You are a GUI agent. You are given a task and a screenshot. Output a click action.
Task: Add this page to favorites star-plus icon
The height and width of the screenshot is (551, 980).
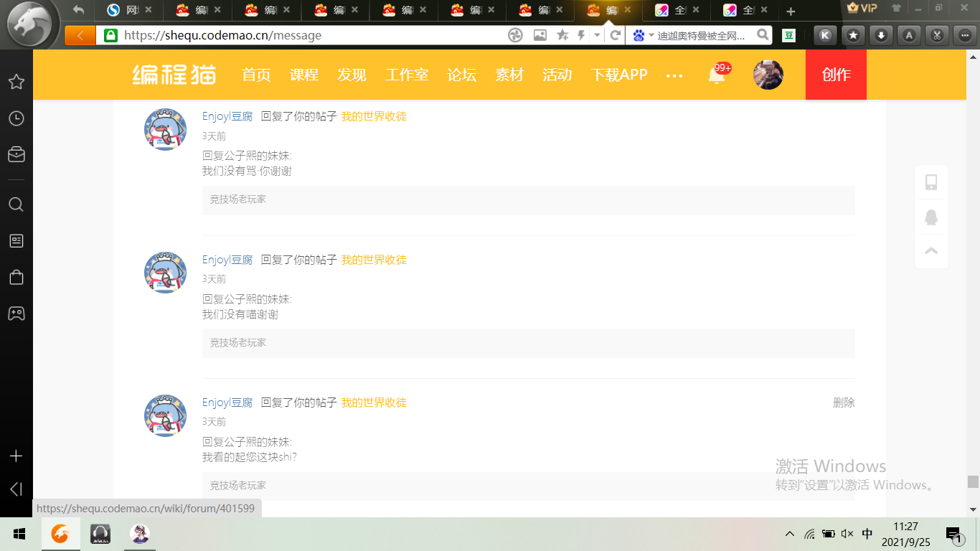click(562, 35)
